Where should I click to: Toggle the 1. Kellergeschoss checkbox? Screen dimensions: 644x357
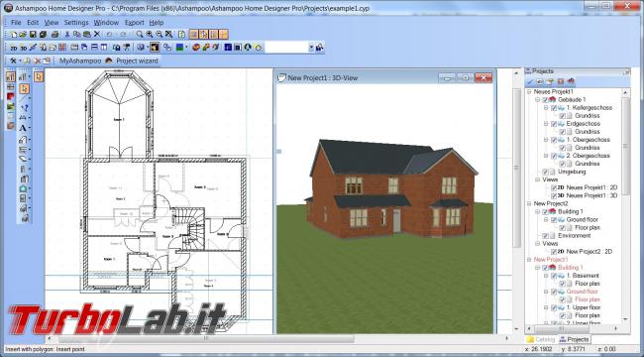click(554, 108)
